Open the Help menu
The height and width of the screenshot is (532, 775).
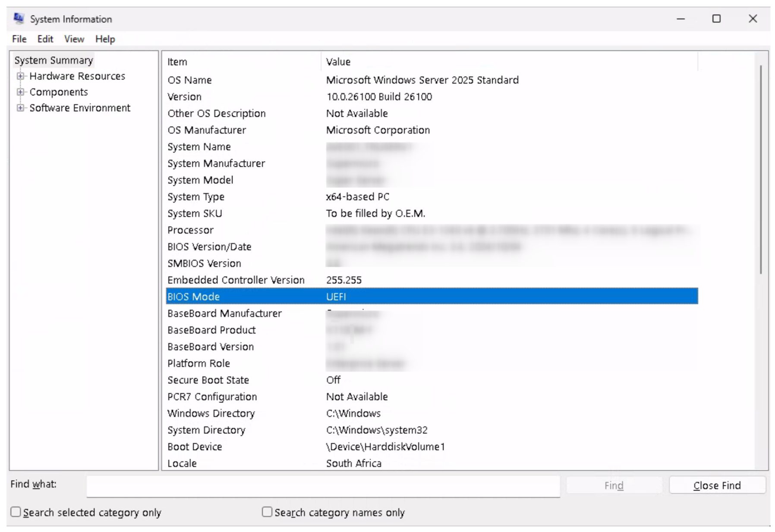point(105,39)
